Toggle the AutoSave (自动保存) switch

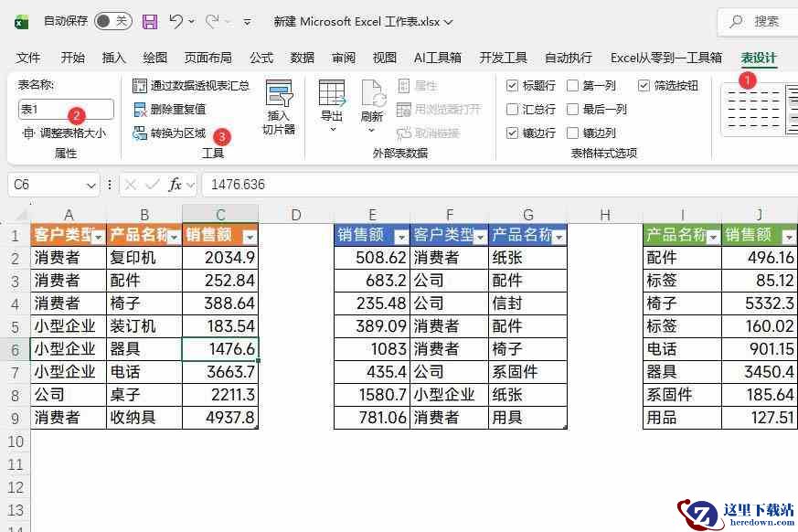pyautogui.click(x=112, y=21)
